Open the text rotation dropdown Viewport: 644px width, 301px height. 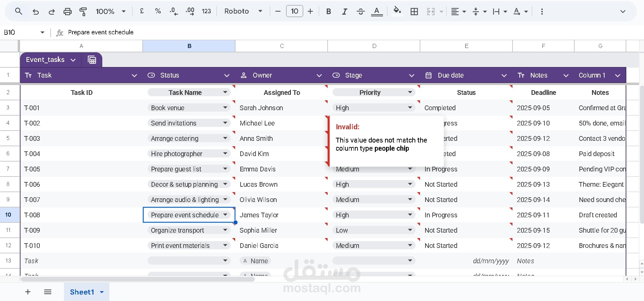(x=520, y=12)
